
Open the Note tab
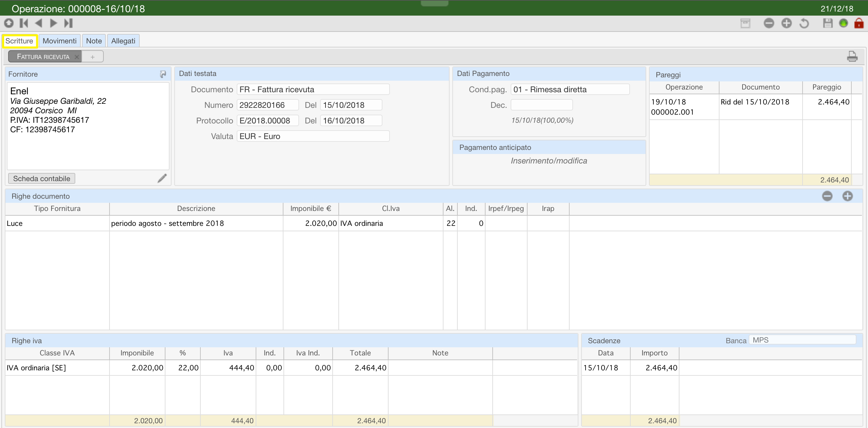pos(94,41)
